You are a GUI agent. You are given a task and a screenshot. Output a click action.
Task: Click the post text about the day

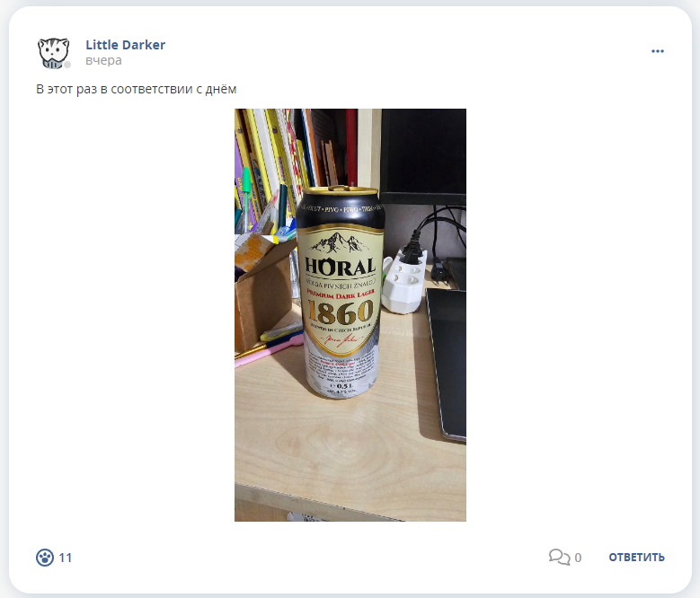137,89
